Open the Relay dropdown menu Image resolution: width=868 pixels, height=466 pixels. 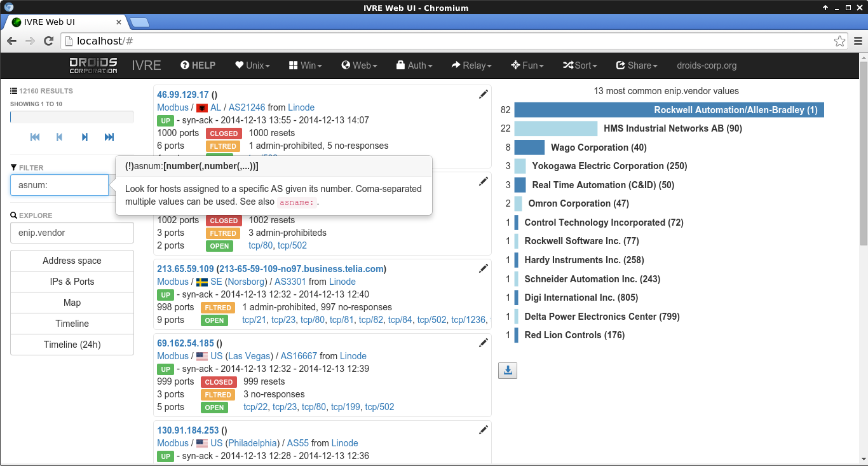pos(471,65)
